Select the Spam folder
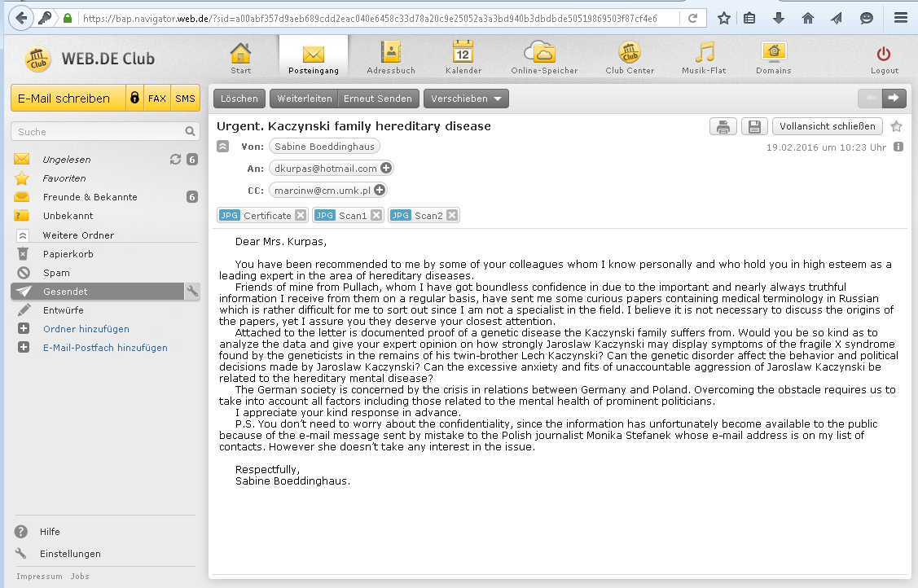 tap(56, 273)
